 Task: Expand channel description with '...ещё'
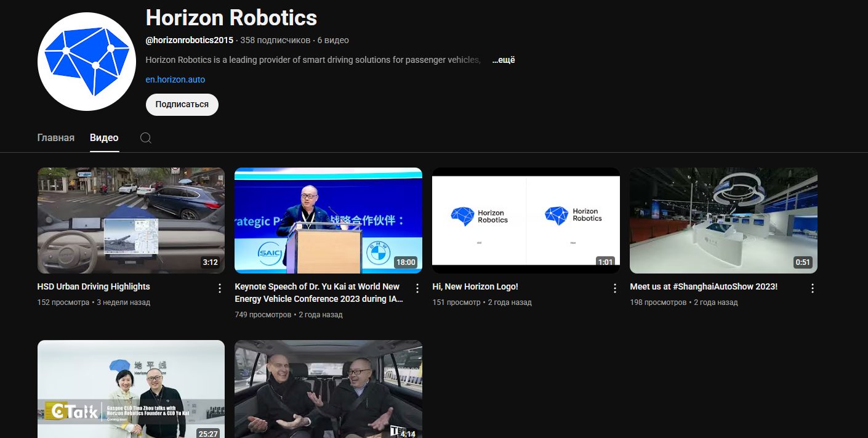pyautogui.click(x=503, y=60)
